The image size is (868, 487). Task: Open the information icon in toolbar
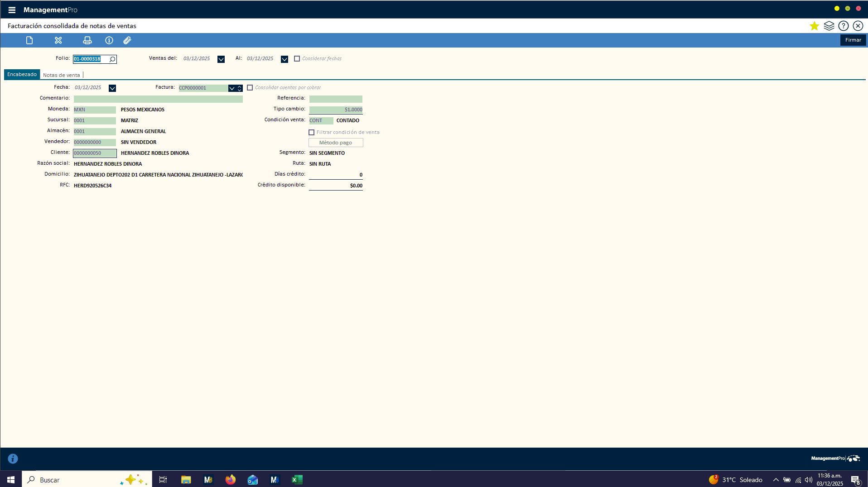[x=109, y=40]
